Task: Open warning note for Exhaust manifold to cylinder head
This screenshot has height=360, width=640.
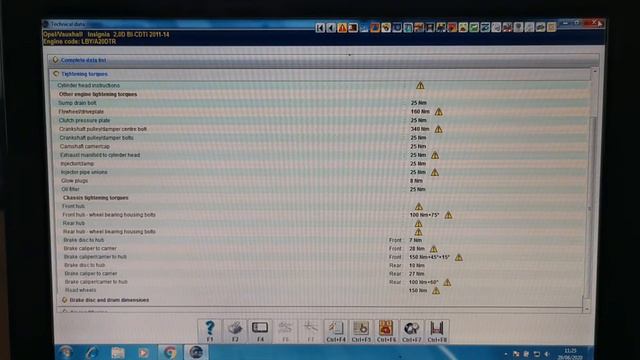Action: [x=435, y=155]
